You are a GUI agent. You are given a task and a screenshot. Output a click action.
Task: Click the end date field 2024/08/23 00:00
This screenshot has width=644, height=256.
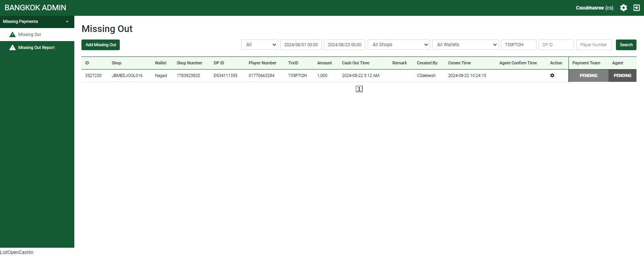tap(344, 45)
